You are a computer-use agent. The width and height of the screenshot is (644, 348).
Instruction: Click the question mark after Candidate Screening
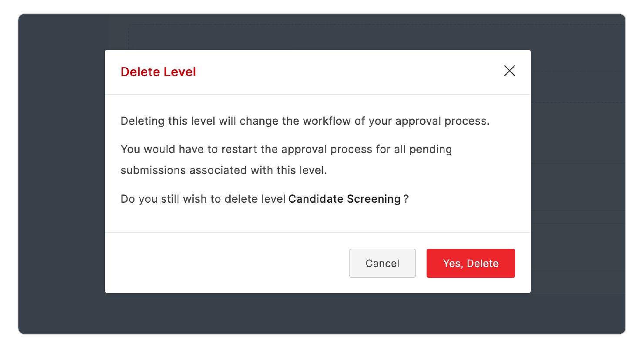coord(406,199)
